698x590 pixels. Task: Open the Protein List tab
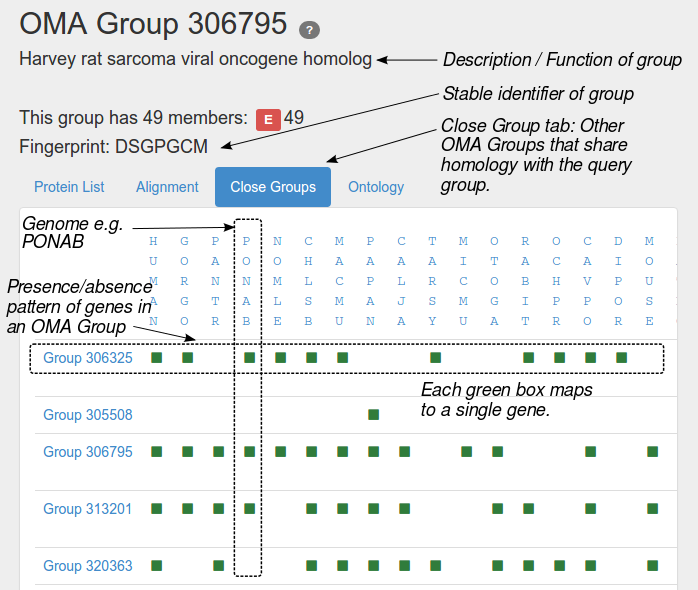tap(69, 187)
